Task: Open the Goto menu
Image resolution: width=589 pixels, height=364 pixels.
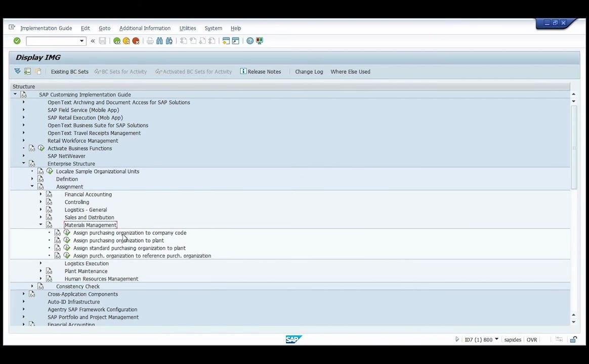Action: (x=104, y=28)
